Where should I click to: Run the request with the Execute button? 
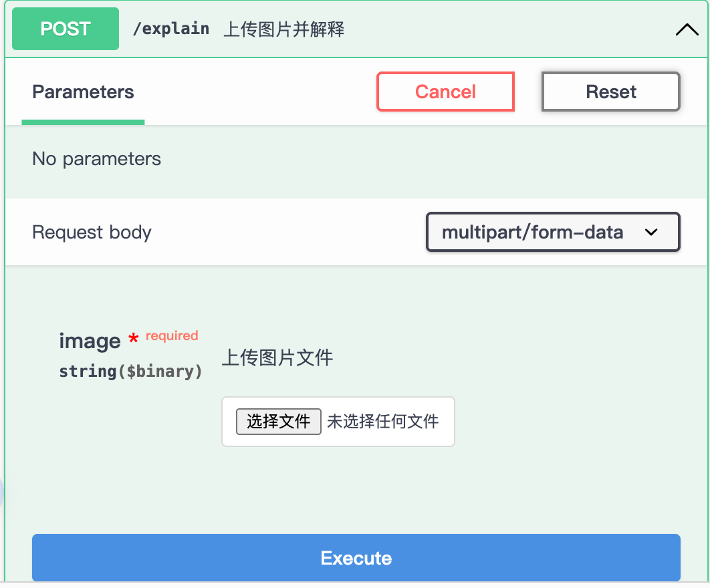tap(356, 558)
